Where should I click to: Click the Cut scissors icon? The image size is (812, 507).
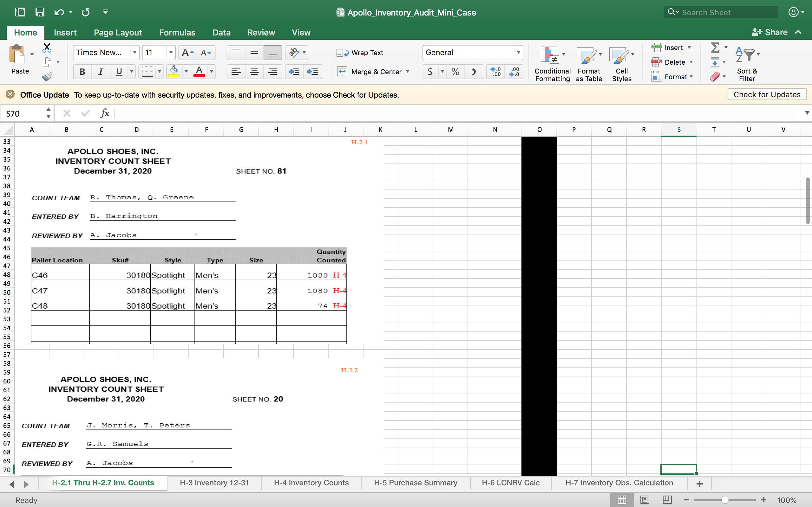tap(47, 48)
